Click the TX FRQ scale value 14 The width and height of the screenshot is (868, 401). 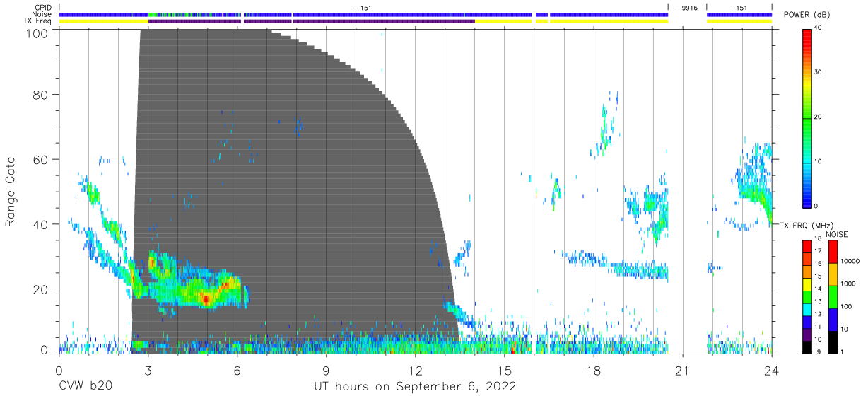[818, 289]
